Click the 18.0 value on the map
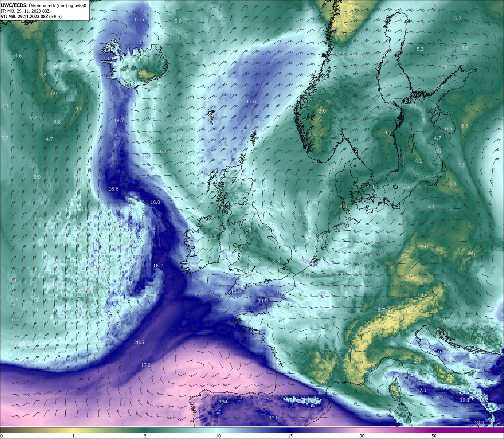Screen dimensions: 504x439 point(479,423)
